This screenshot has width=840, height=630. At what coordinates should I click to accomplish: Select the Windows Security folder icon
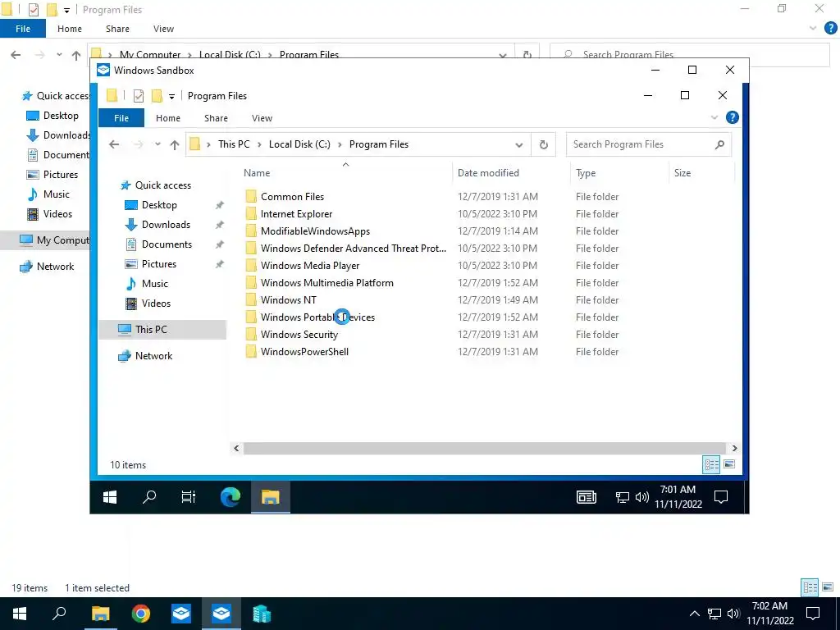tap(251, 335)
